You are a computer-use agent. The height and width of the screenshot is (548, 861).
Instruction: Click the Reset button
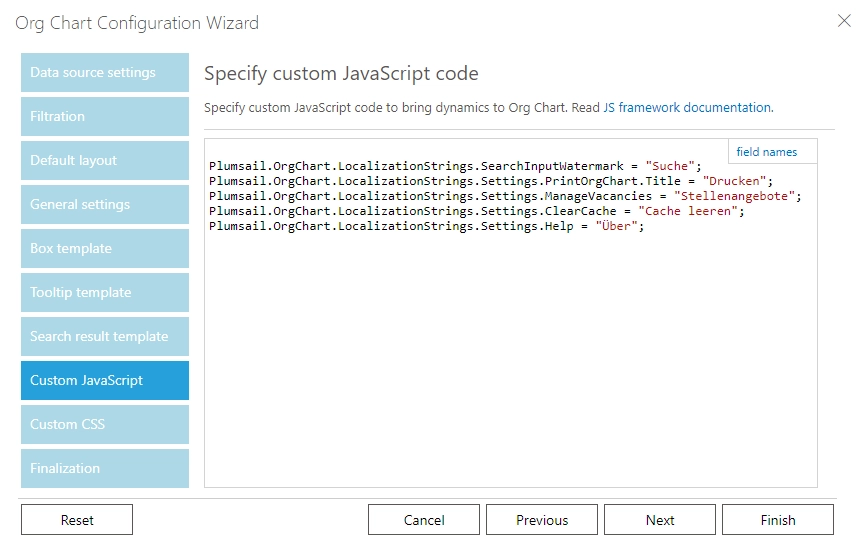tap(77, 519)
